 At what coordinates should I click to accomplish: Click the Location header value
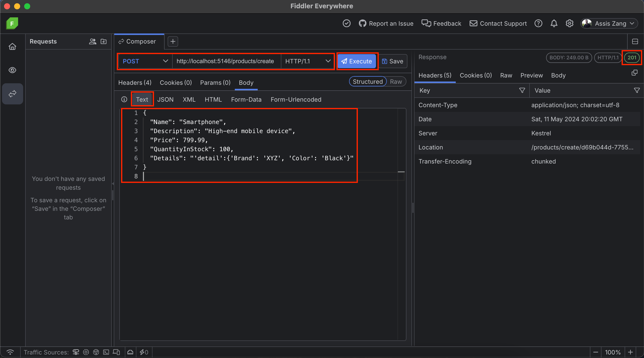[x=582, y=147]
